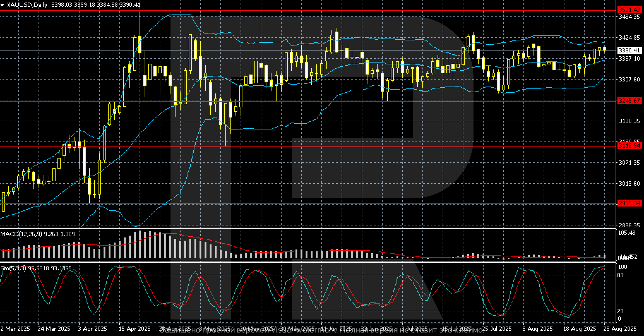Screen dimensions: 644x336
Task: Click the 3071.35 price axis value
Action: pos(629,163)
